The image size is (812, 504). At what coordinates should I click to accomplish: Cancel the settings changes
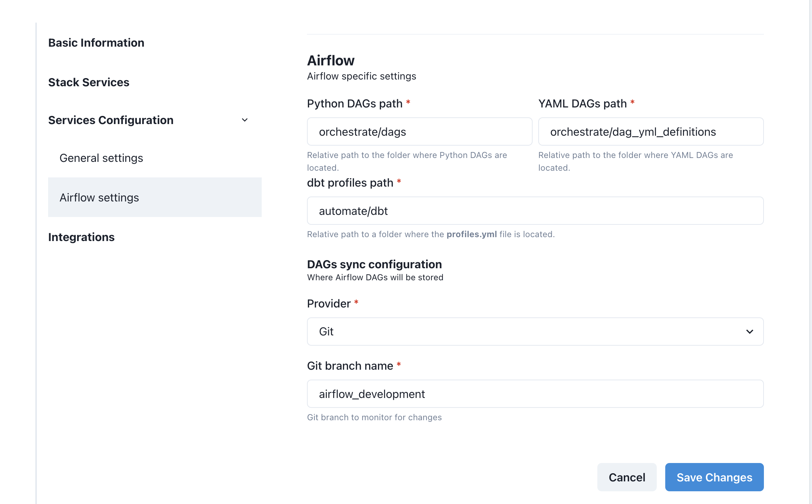[x=627, y=477]
